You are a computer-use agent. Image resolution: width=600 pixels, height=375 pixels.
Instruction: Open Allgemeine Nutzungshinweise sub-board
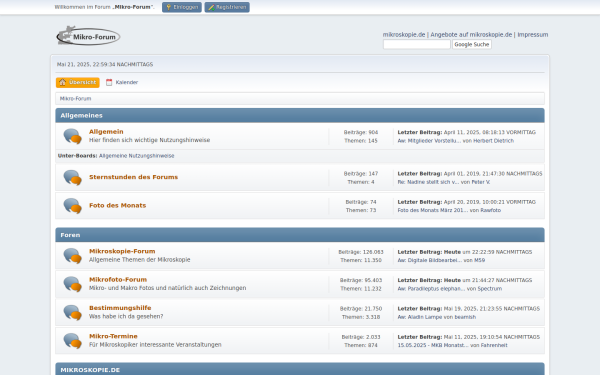click(x=137, y=156)
